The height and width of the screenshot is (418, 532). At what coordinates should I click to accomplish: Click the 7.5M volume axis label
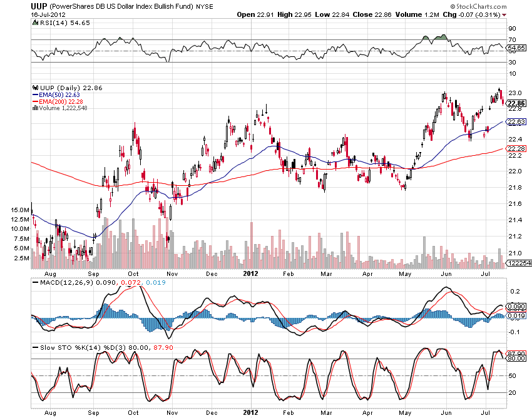pyautogui.click(x=21, y=239)
